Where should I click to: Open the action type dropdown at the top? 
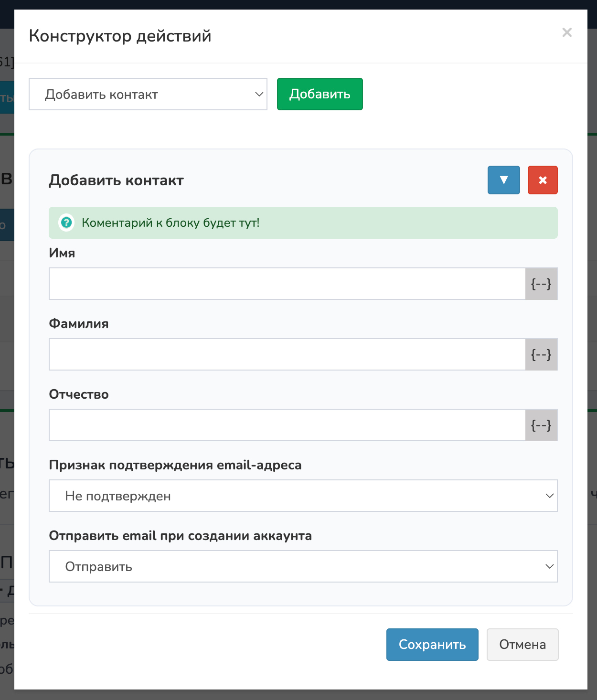click(x=148, y=94)
